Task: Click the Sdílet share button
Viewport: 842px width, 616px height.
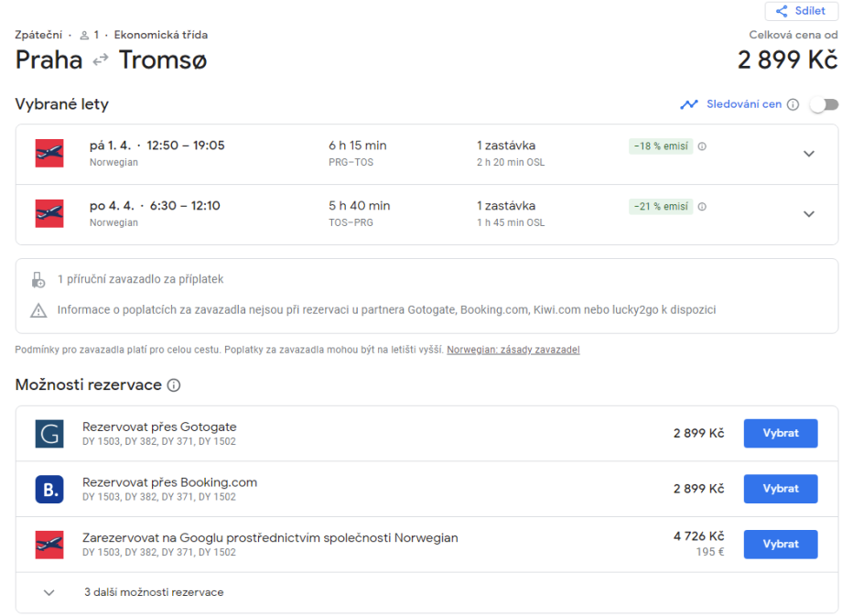Action: pos(801,11)
